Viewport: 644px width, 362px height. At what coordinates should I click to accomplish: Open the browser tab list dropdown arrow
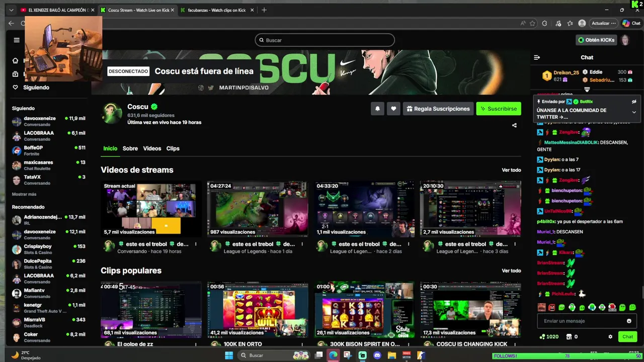[12, 10]
